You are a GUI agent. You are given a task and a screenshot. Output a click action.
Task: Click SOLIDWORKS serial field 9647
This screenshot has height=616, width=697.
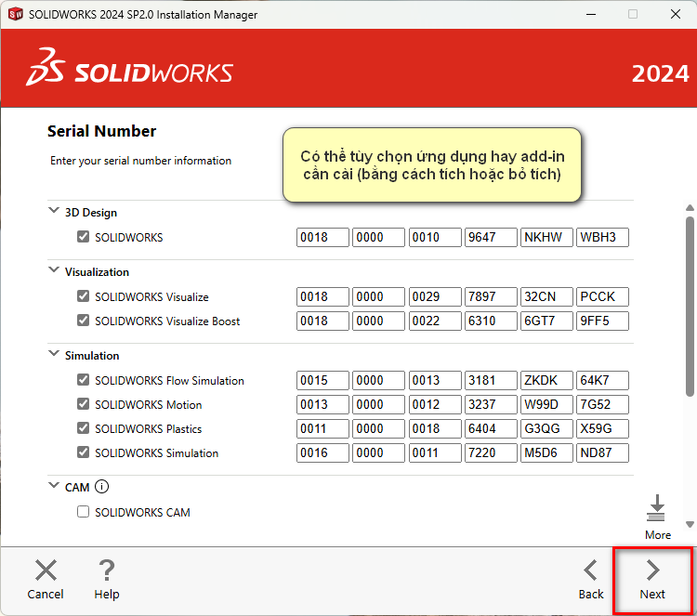(x=491, y=237)
